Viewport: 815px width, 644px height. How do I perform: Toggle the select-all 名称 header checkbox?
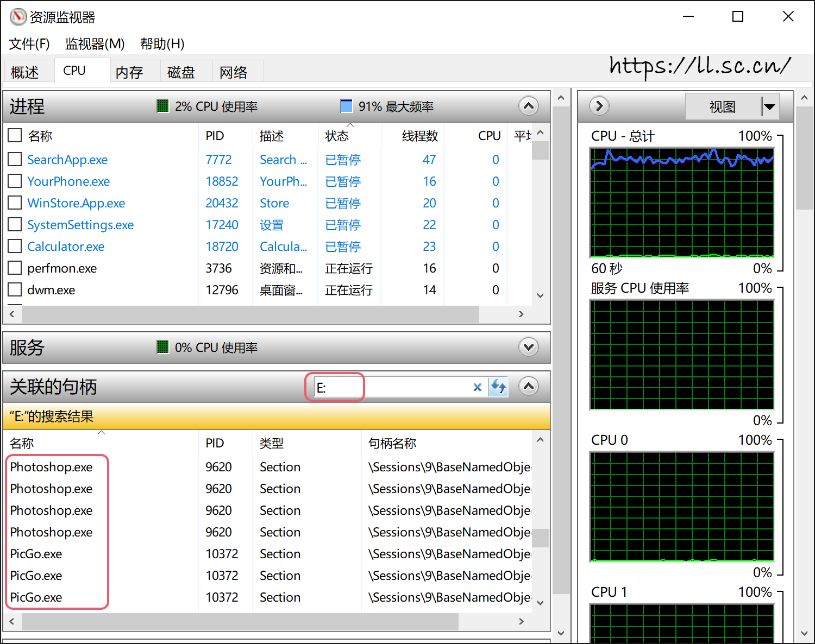coord(15,135)
